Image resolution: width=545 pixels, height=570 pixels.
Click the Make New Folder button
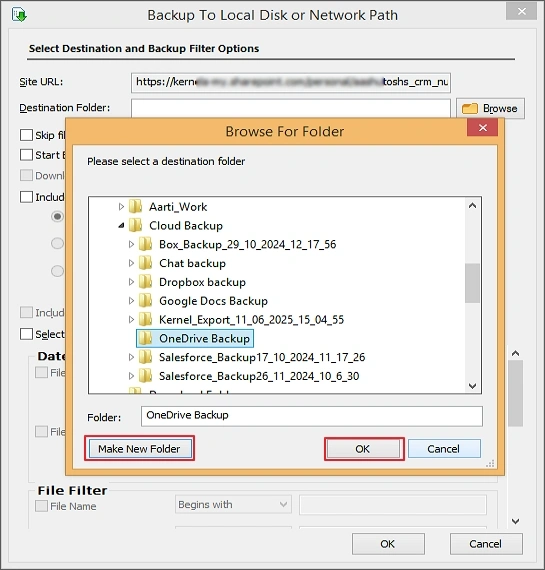(140, 449)
